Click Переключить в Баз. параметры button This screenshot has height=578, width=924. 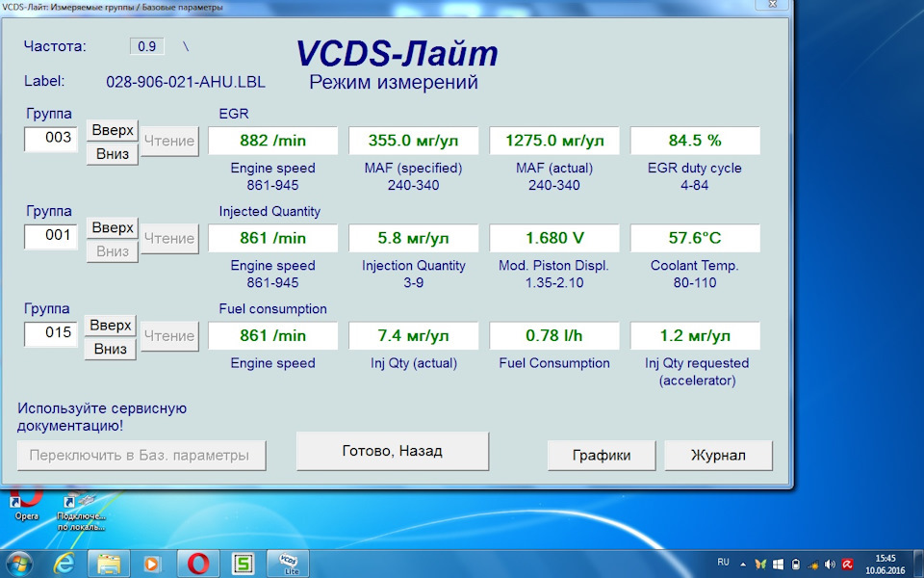[141, 456]
